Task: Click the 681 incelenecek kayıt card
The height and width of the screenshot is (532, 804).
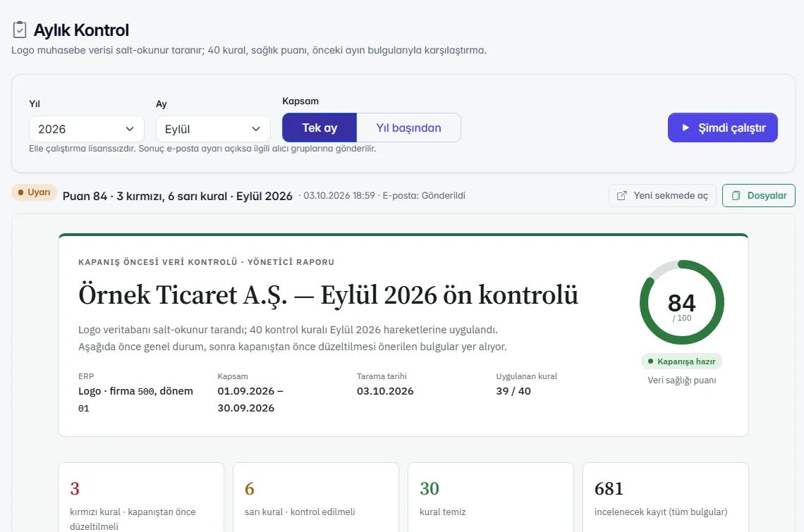Action: (666, 497)
